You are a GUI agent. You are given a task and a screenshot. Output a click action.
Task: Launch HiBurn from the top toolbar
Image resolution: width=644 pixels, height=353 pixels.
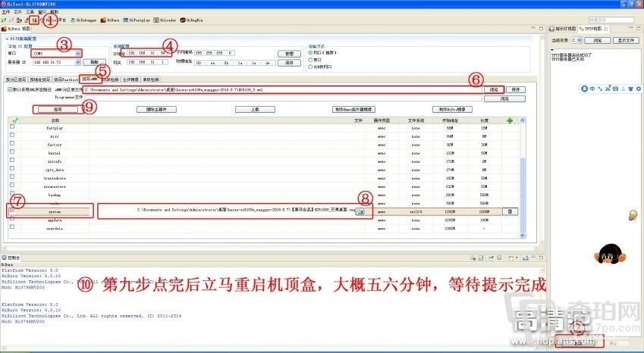(110, 20)
